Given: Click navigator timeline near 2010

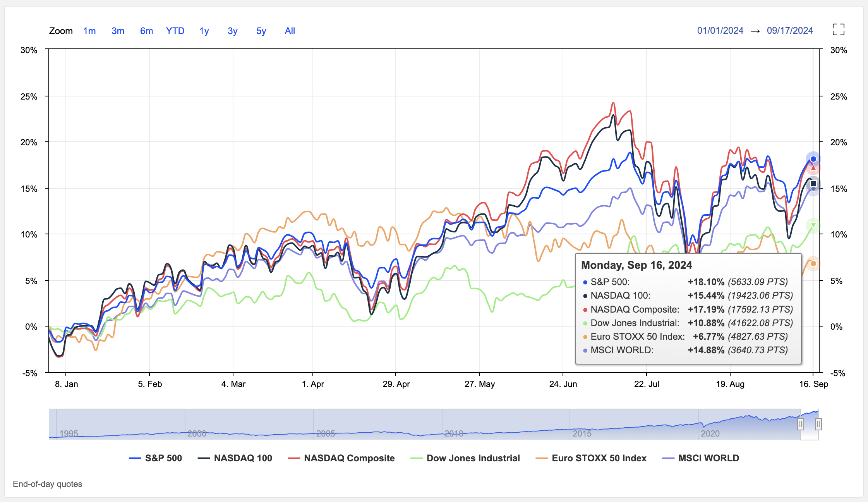Looking at the screenshot, I should 453,433.
